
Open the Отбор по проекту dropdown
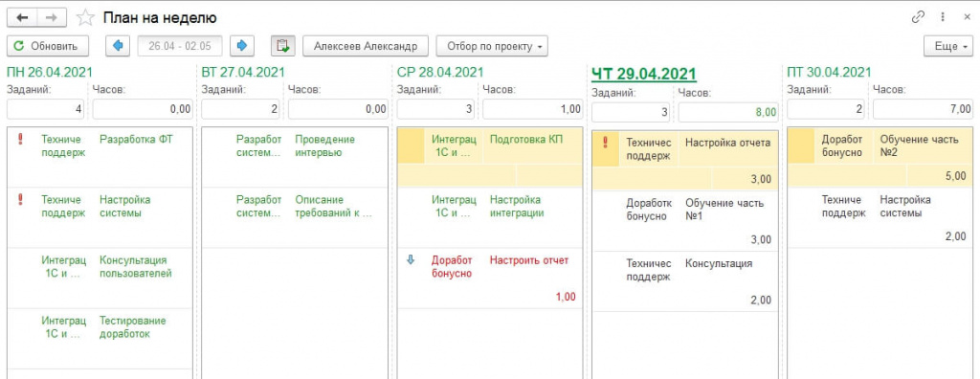[492, 46]
